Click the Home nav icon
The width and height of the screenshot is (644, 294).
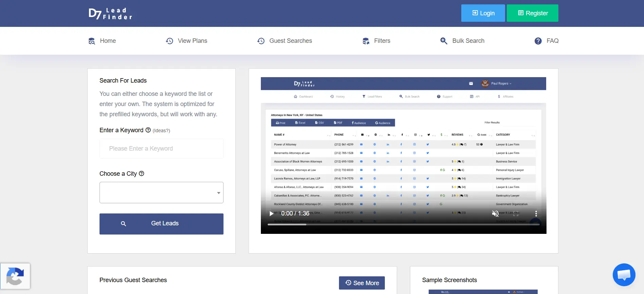pyautogui.click(x=92, y=41)
